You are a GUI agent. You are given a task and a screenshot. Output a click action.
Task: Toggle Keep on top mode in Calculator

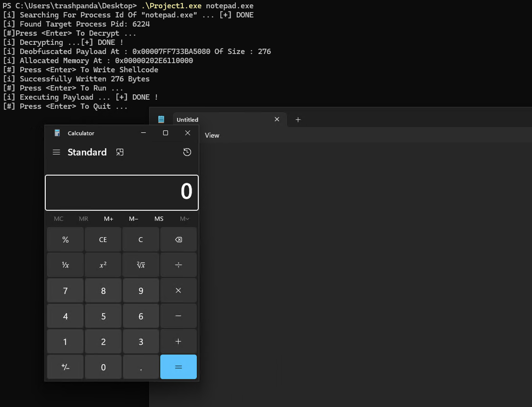tap(120, 152)
